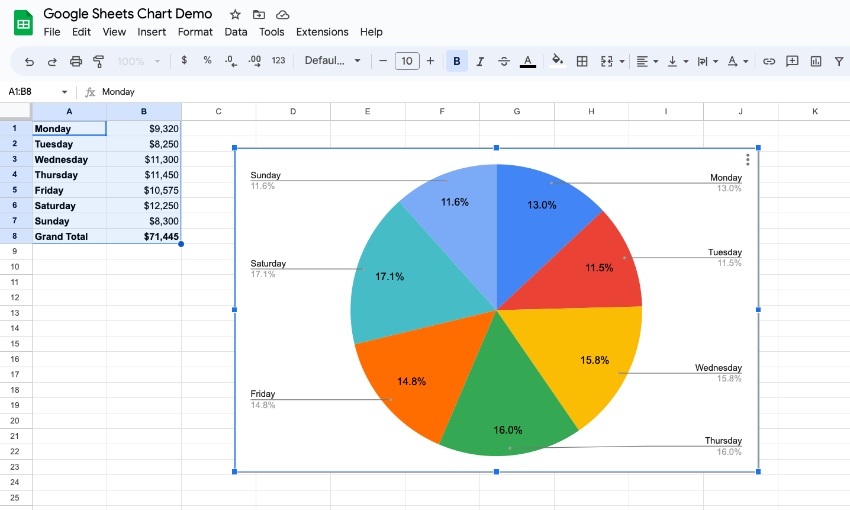850x510 pixels.
Task: Open the Borders tool
Action: tap(582, 61)
